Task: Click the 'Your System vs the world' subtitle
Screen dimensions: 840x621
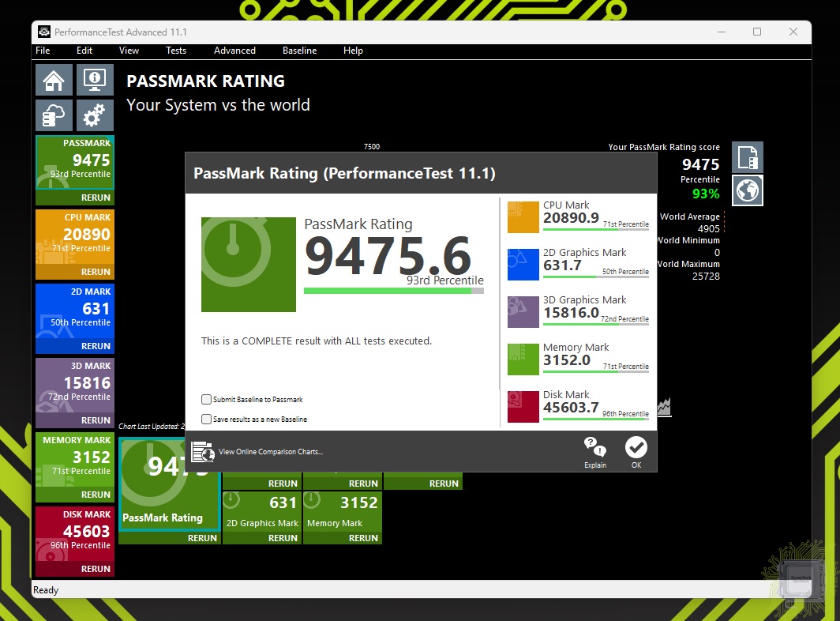Action: click(x=218, y=105)
